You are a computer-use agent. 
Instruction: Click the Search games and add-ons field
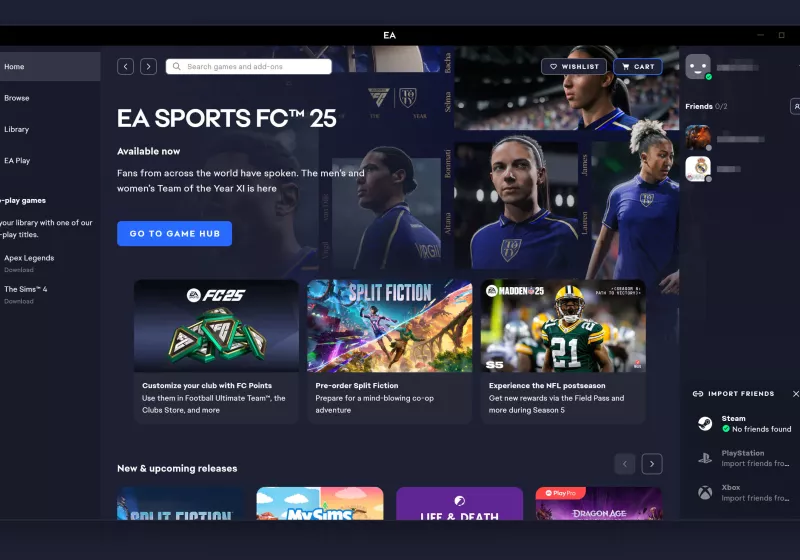point(248,67)
